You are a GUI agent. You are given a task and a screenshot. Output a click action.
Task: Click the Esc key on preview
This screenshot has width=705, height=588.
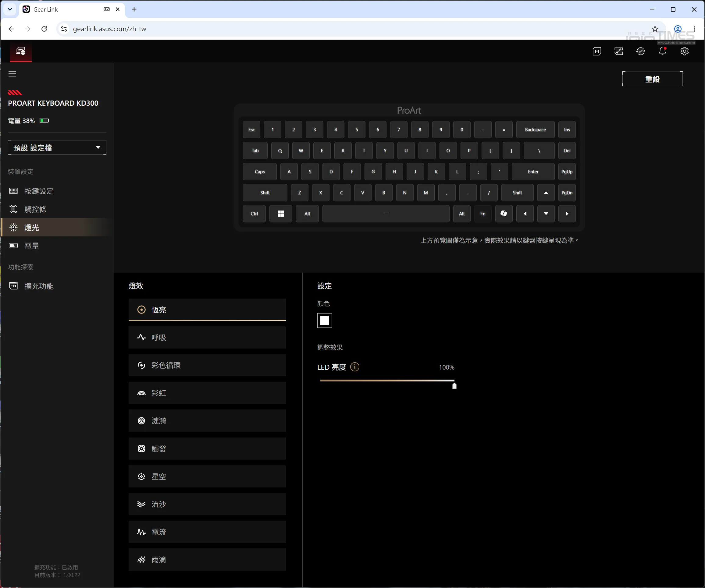(x=251, y=129)
